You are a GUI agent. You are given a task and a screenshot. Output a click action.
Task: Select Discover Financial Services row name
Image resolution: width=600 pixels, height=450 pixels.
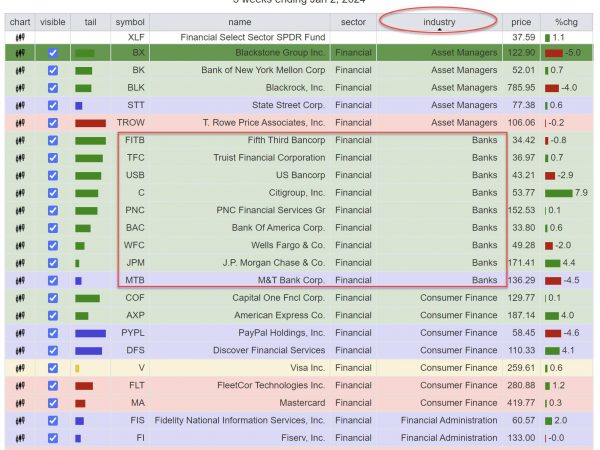(269, 351)
